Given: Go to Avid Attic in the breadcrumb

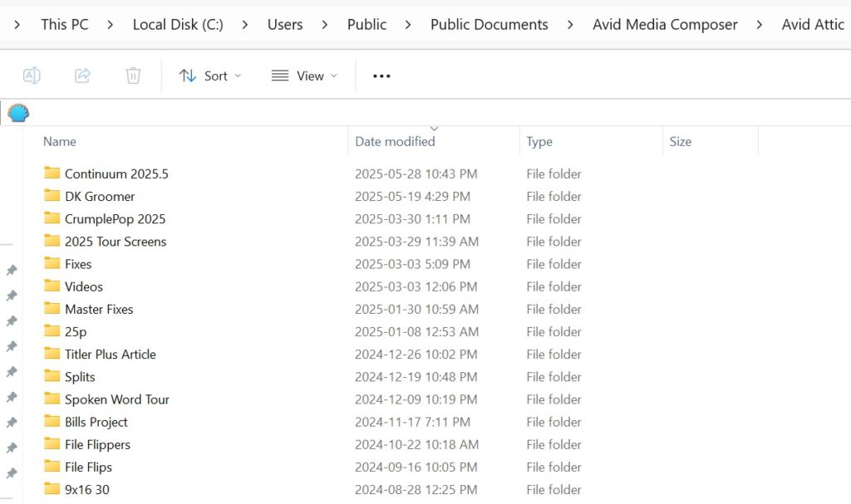Looking at the screenshot, I should coord(813,24).
